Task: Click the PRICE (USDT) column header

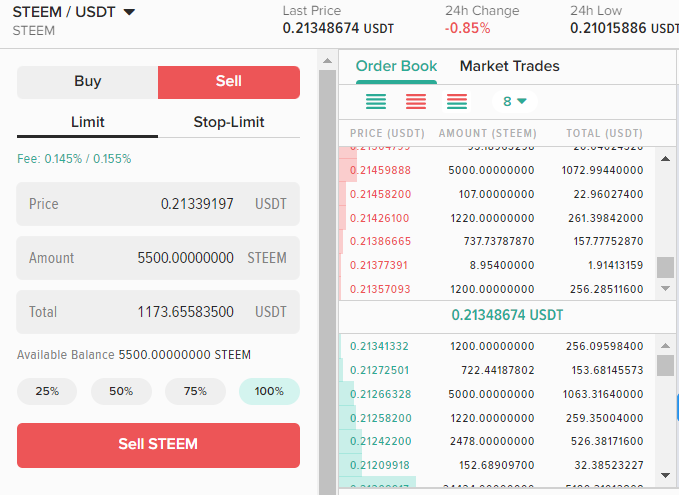Action: pos(387,133)
